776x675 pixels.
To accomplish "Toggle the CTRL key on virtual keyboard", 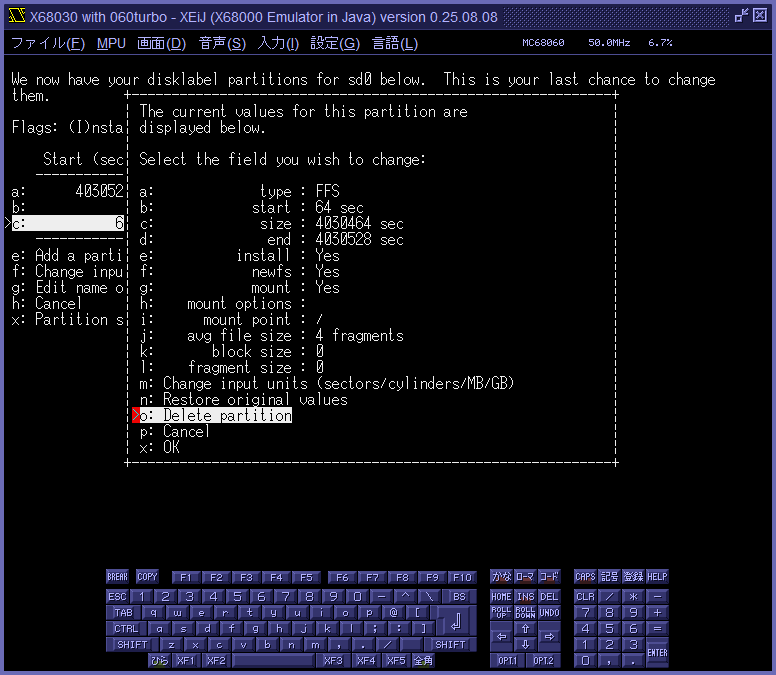I will 126,628.
